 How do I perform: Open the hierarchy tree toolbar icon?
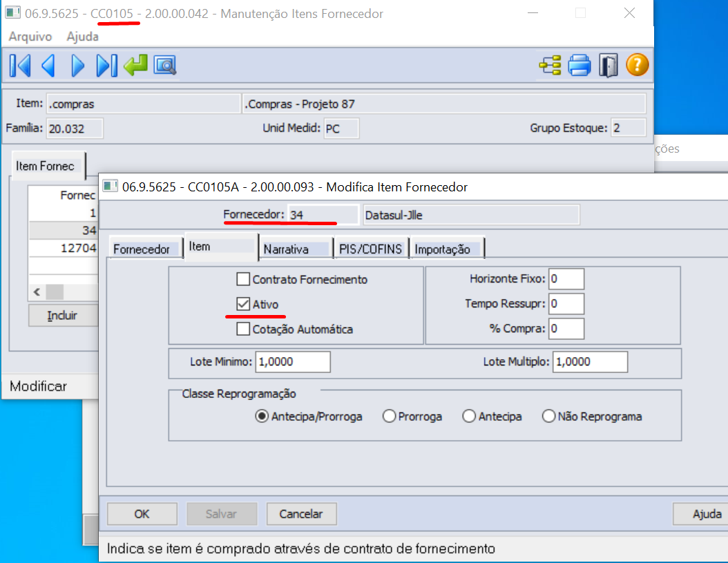point(550,65)
